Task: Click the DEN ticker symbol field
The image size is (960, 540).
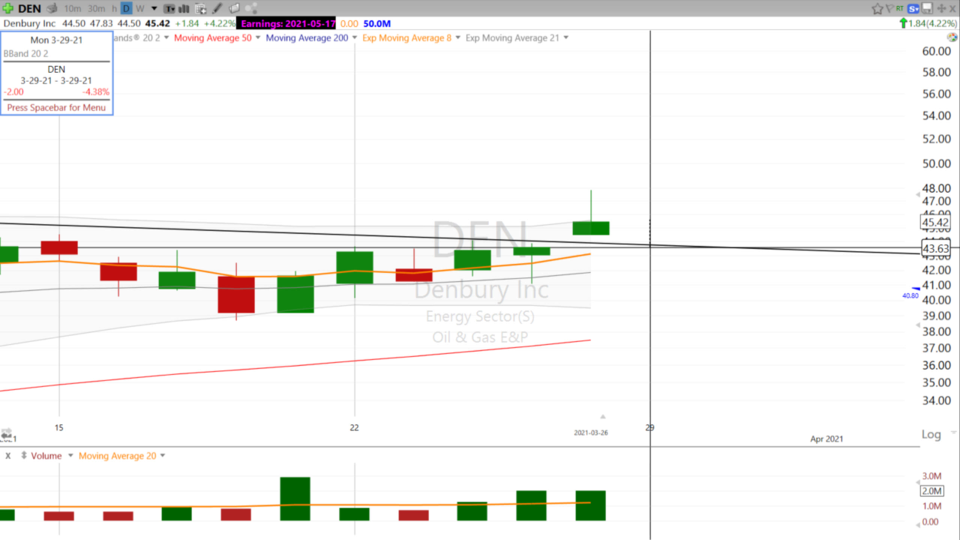Action: click(29, 9)
